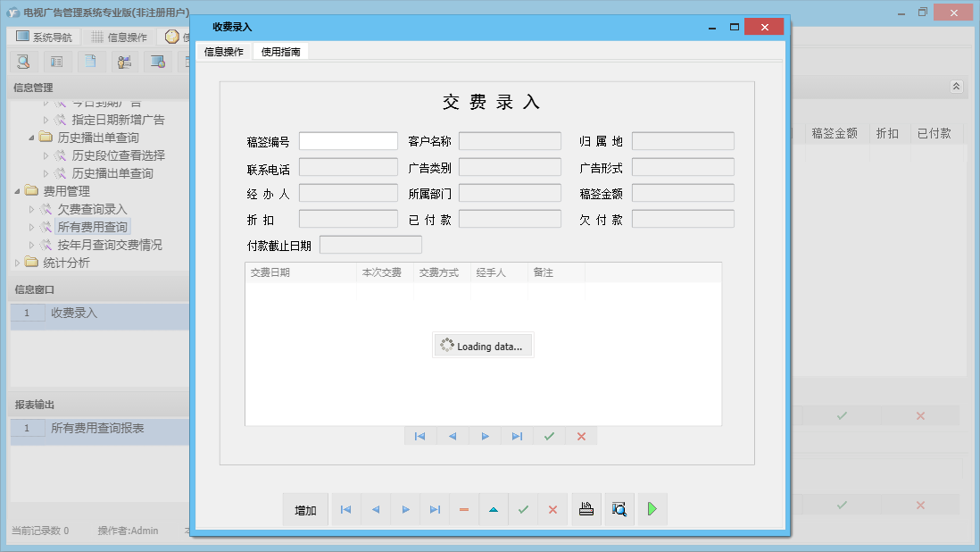This screenshot has height=552, width=980.
Task: Expand the 统计分析 folder
Action: coord(18,262)
